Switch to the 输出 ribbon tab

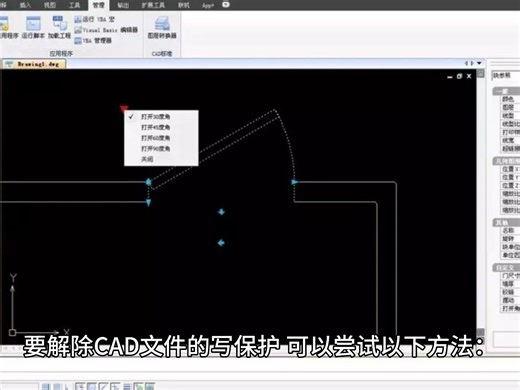click(x=123, y=5)
